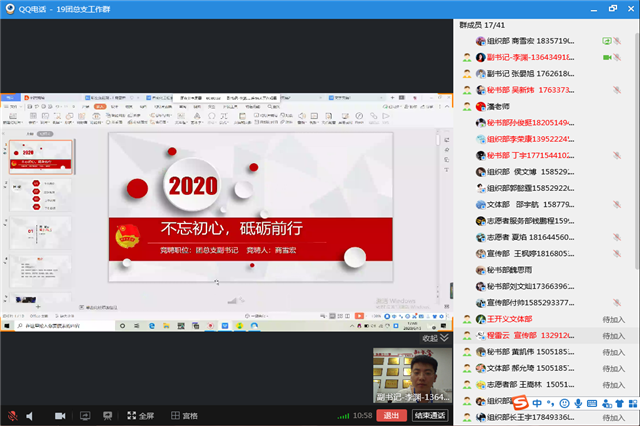The height and width of the screenshot is (426, 640).
Task: Mute the microphone in the bottom toolbar
Action: pyautogui.click(x=12, y=415)
